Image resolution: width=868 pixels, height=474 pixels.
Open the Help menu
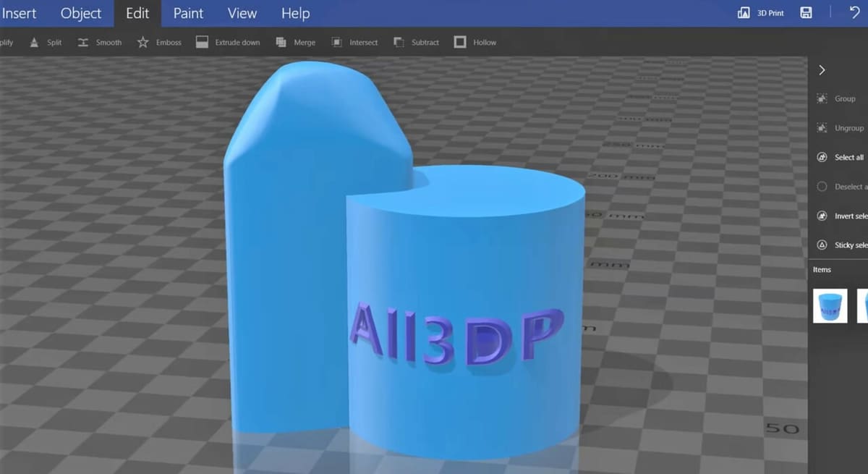(x=295, y=13)
